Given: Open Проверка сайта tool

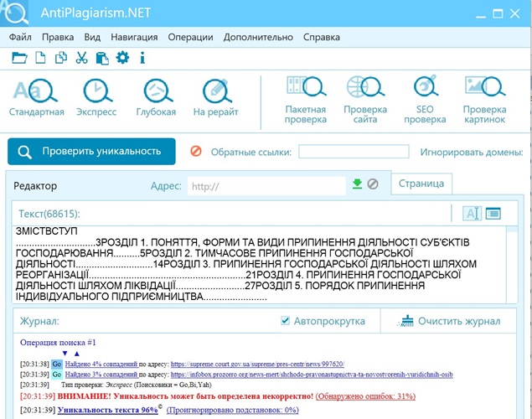Looking at the screenshot, I should click(x=365, y=100).
